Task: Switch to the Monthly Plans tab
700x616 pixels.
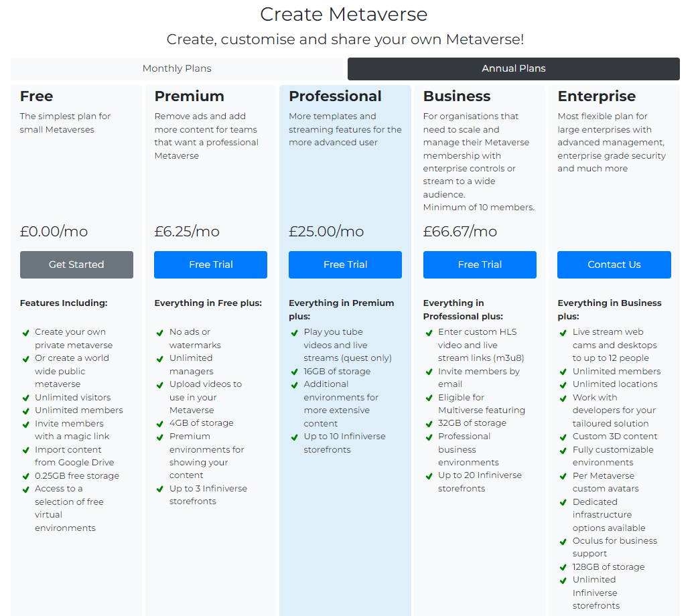Action: coord(176,68)
